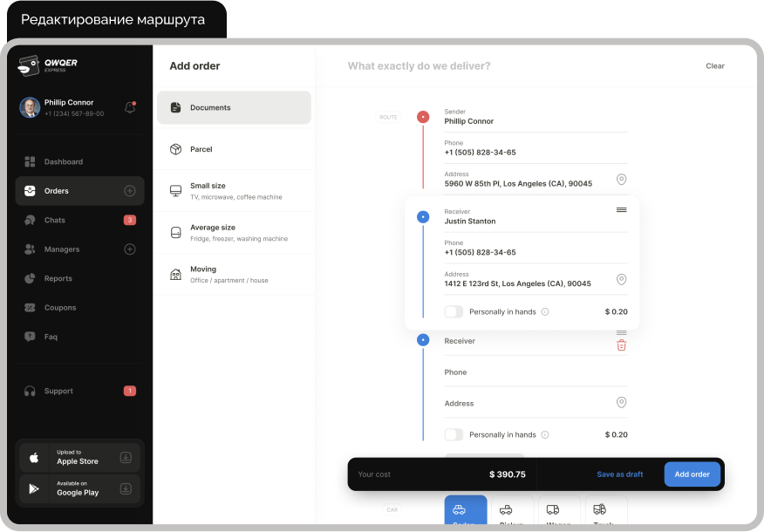Click info icon beside first Personally in hands
The height and width of the screenshot is (532, 764).
pos(545,311)
